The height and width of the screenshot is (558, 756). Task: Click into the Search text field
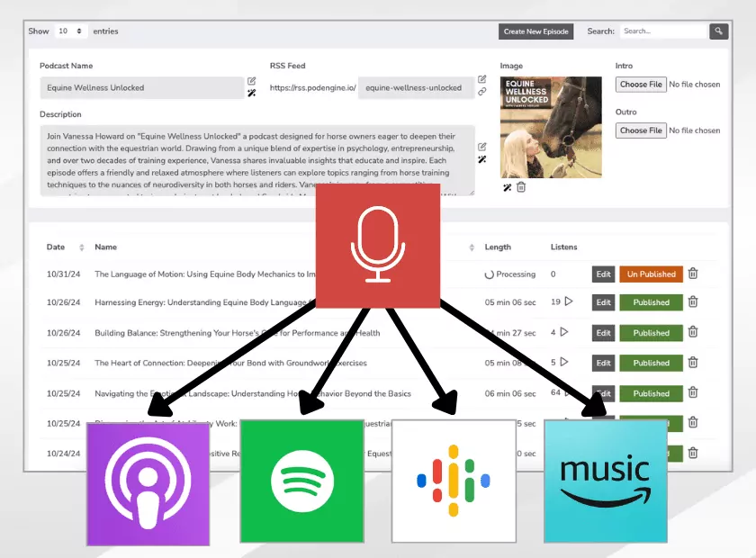[662, 31]
